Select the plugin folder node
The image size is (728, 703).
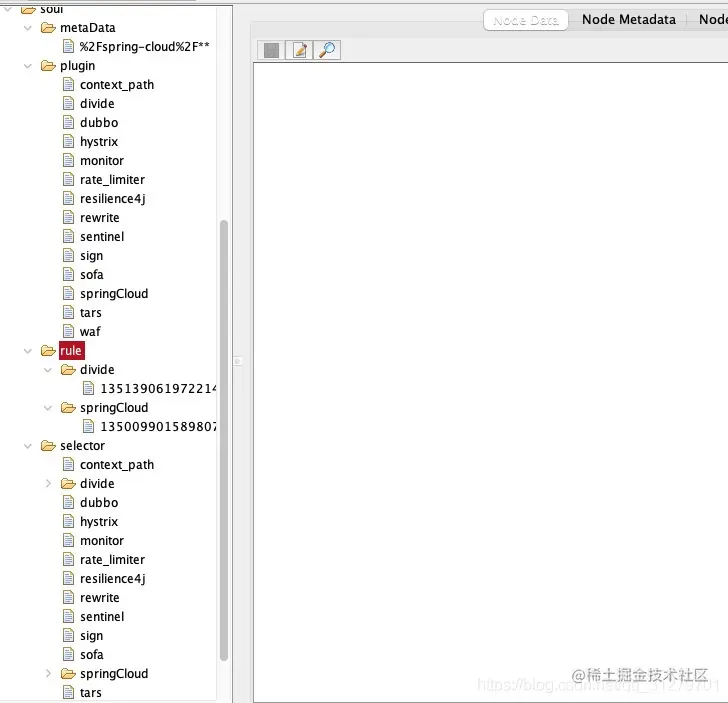(x=78, y=66)
